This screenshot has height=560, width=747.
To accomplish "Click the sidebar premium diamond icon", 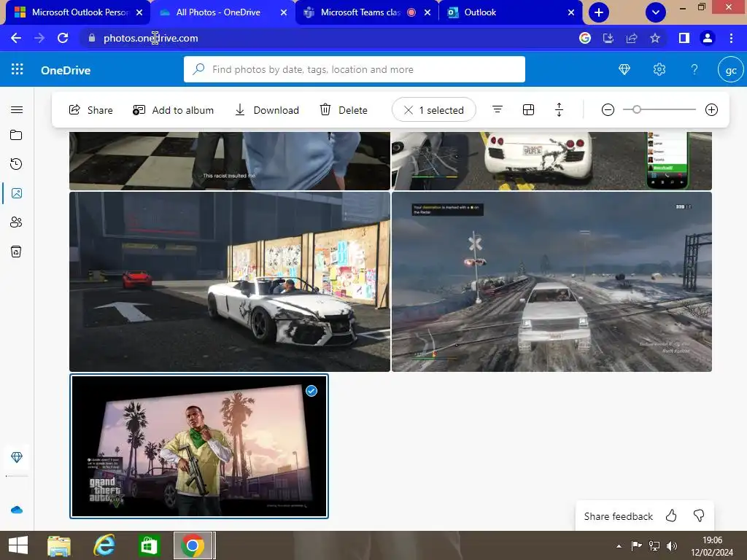I will [17, 458].
